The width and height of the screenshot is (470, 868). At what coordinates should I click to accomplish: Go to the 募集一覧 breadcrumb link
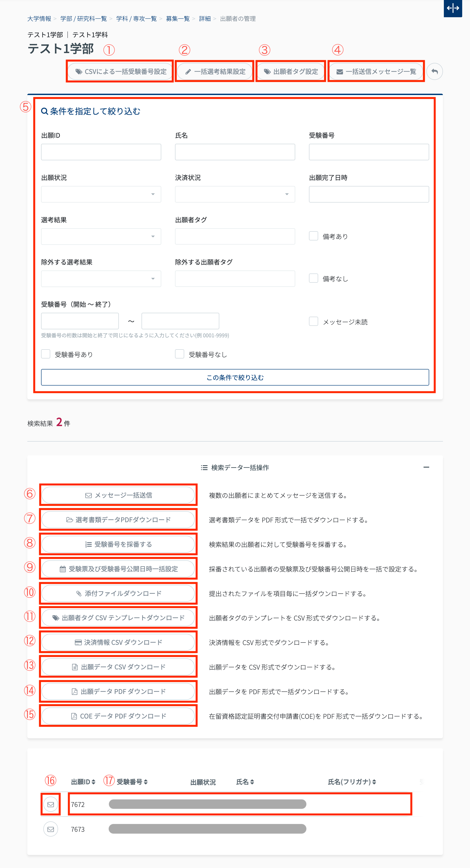[178, 19]
